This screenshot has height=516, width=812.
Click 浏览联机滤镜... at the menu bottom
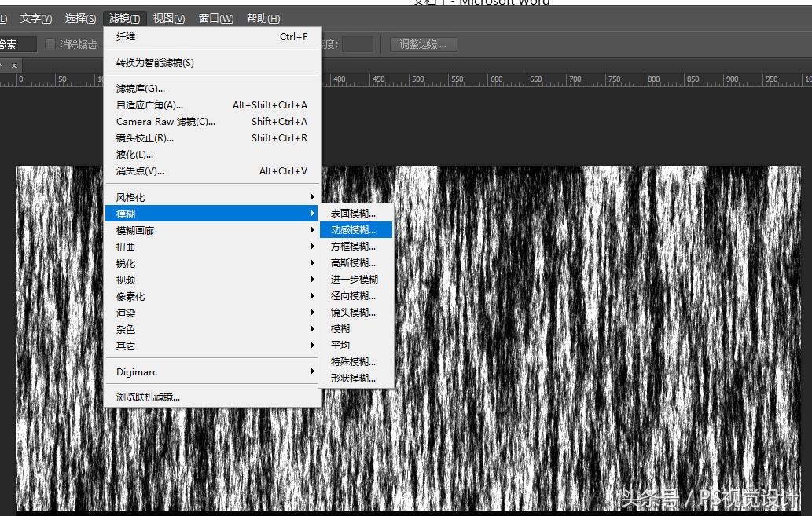click(x=148, y=397)
